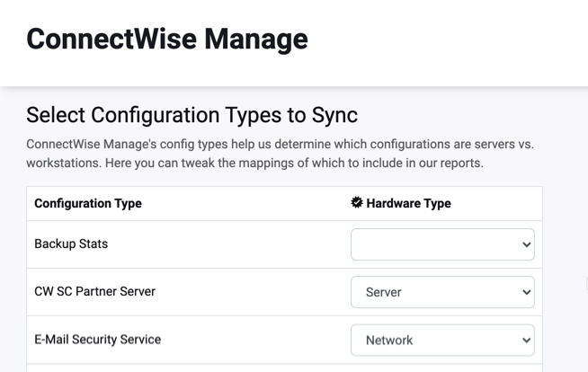Select the Backup Stats row label
588x372 pixels.
pyautogui.click(x=71, y=244)
